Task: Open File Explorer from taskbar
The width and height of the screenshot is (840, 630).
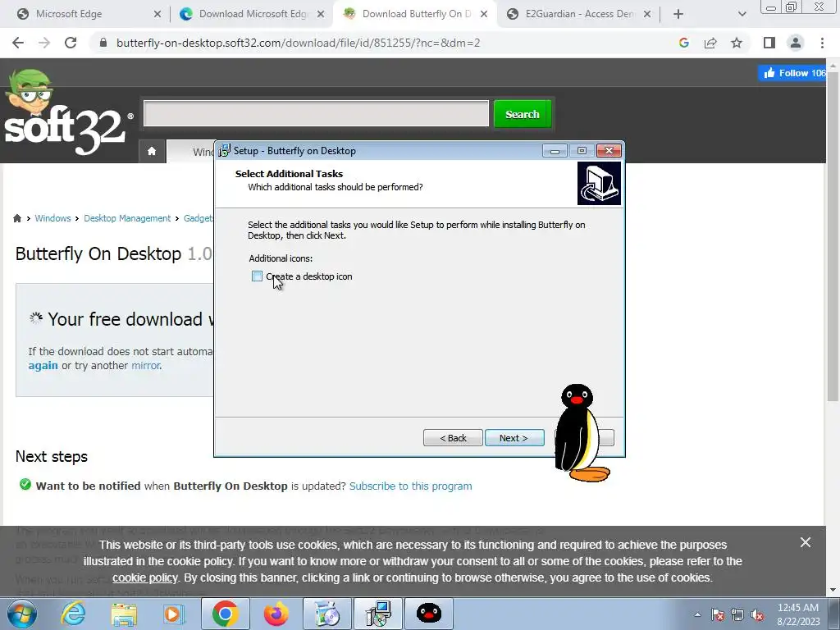Action: [x=125, y=614]
